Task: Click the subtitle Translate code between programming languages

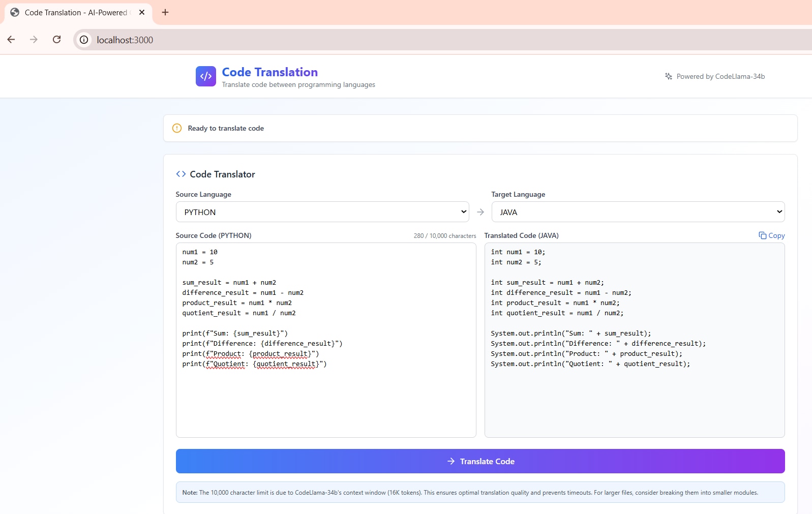Action: coord(298,84)
